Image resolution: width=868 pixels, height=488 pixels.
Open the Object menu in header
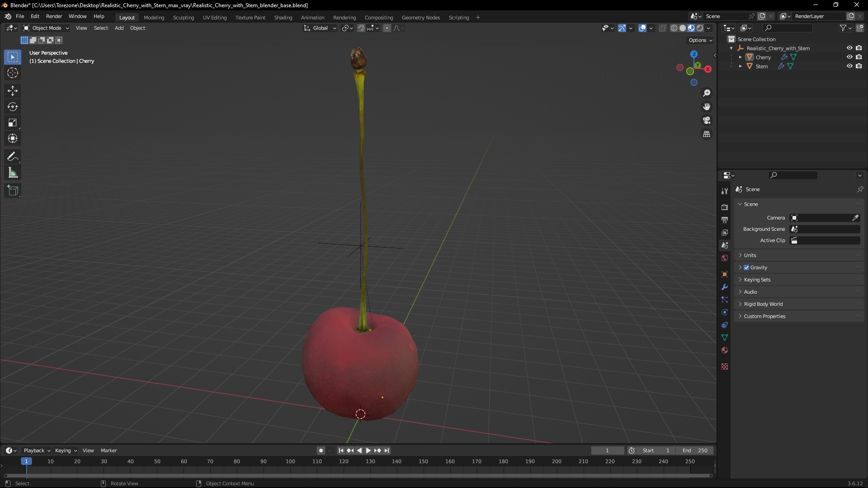[x=137, y=28]
